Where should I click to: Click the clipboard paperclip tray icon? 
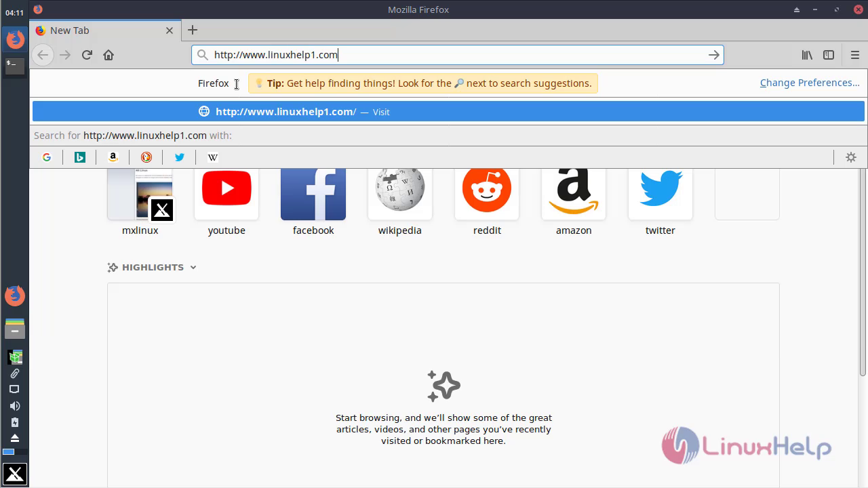pos(15,373)
